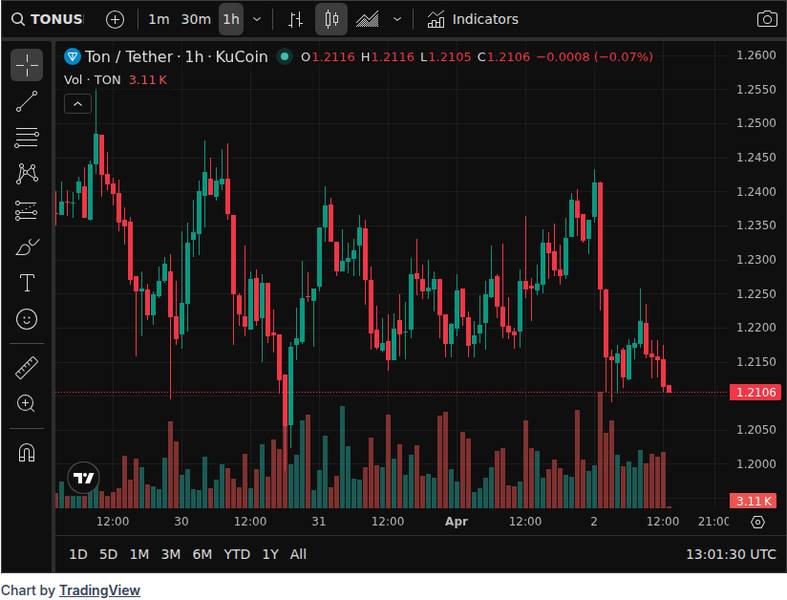Screen dimensions: 787x600
Task: Set chart range to 1D
Action: point(78,554)
